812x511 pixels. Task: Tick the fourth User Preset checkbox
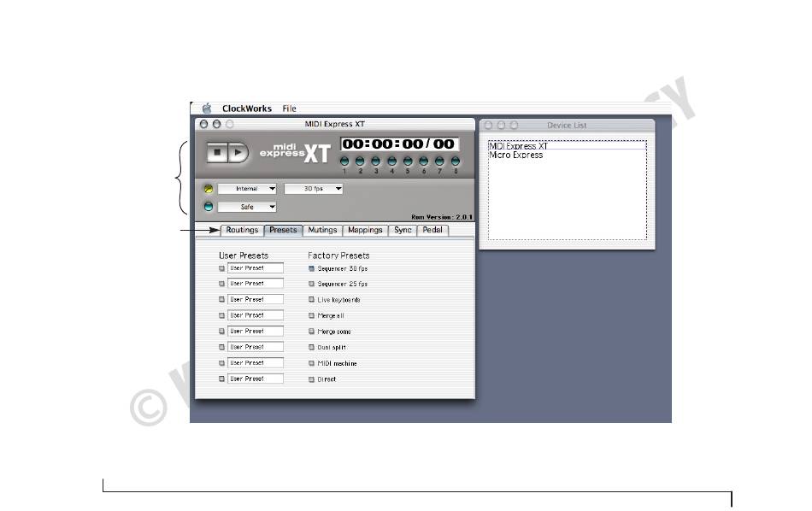[221, 315]
